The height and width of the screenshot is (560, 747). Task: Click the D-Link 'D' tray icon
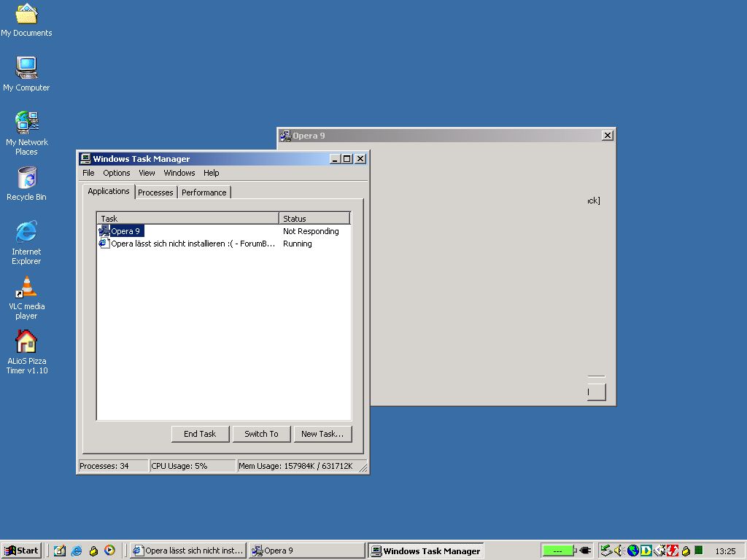[646, 551]
